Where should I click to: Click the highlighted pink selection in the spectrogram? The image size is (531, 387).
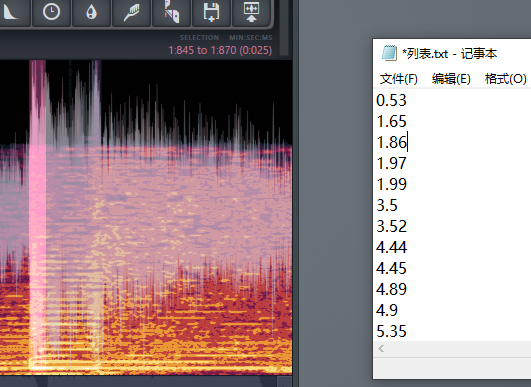pyautogui.click(x=37, y=217)
